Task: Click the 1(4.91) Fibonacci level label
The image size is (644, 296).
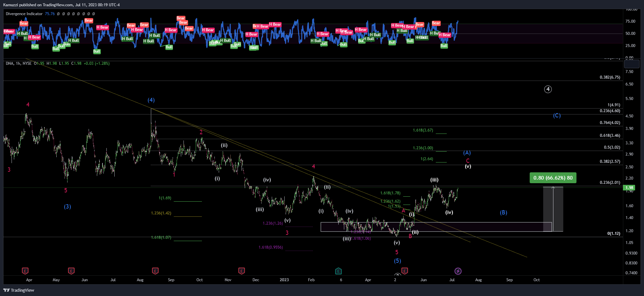Action: [614, 105]
